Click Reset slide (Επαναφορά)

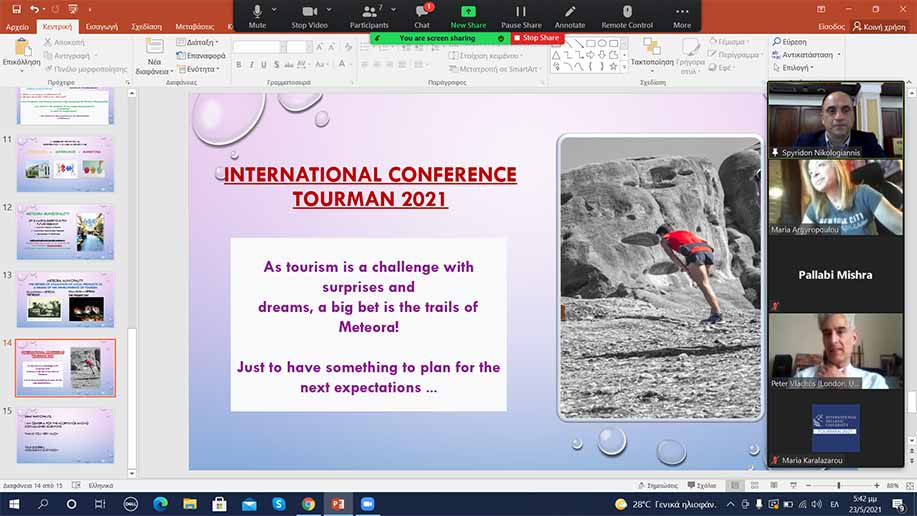click(201, 56)
